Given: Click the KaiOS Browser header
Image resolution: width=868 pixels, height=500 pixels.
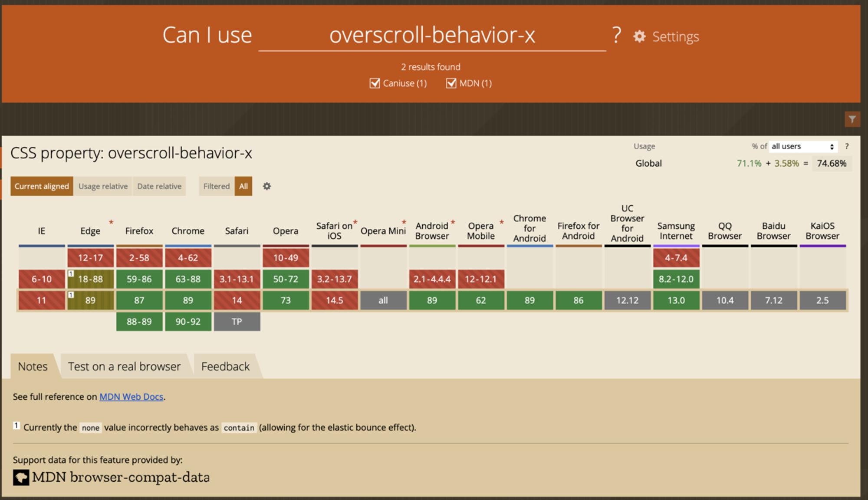Looking at the screenshot, I should pyautogui.click(x=822, y=231).
